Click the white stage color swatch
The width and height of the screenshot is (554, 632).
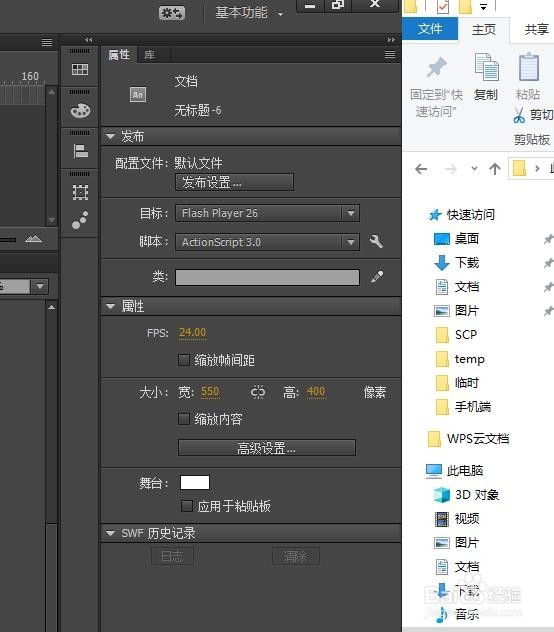(x=195, y=482)
